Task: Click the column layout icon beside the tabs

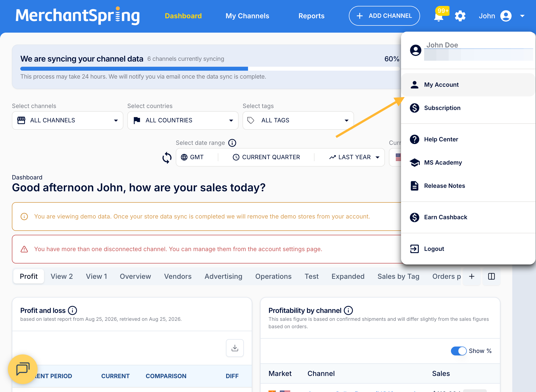Action: tap(491, 276)
